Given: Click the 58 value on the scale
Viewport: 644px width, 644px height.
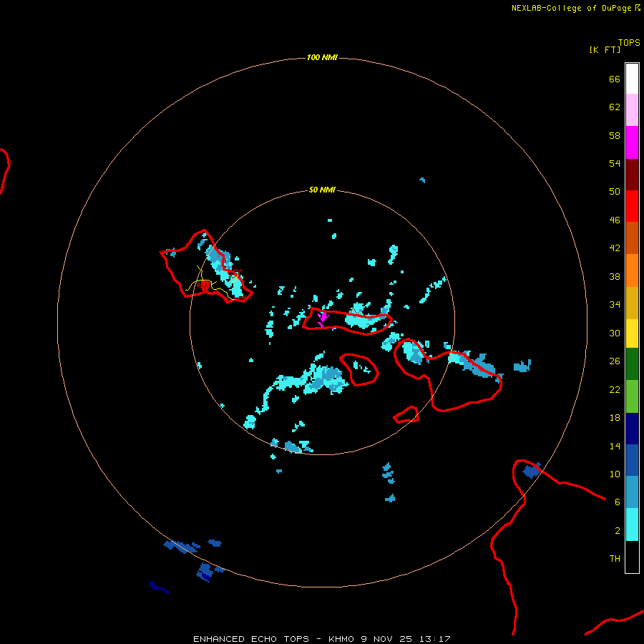Looking at the screenshot, I should pyautogui.click(x=615, y=135).
